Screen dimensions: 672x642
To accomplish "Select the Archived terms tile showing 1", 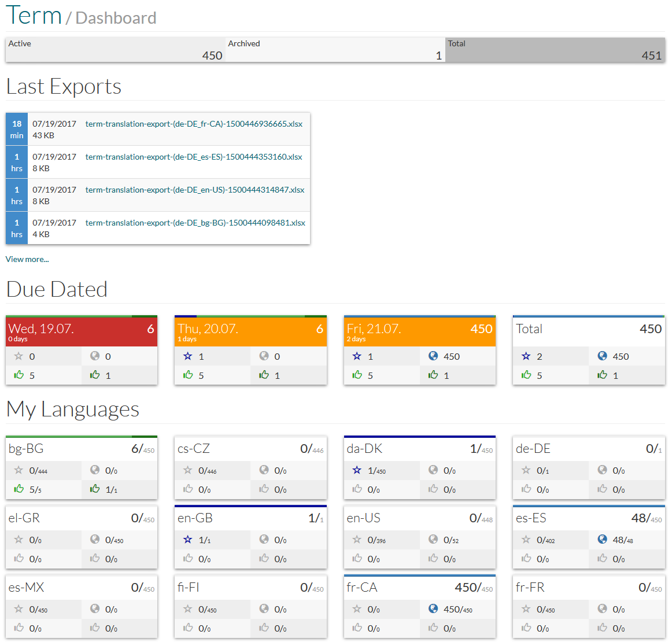I will 335,50.
